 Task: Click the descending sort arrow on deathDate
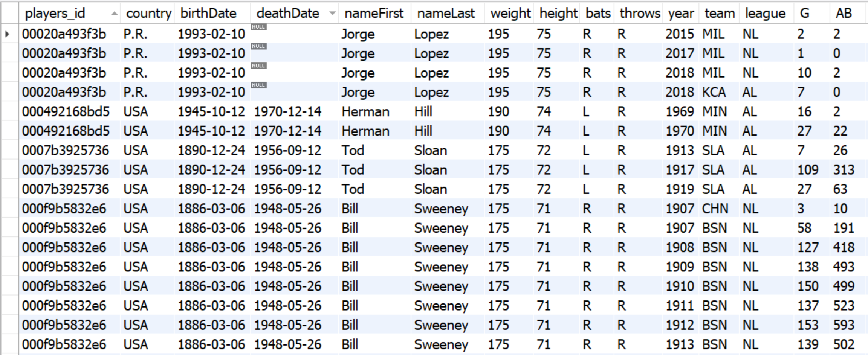(x=332, y=14)
